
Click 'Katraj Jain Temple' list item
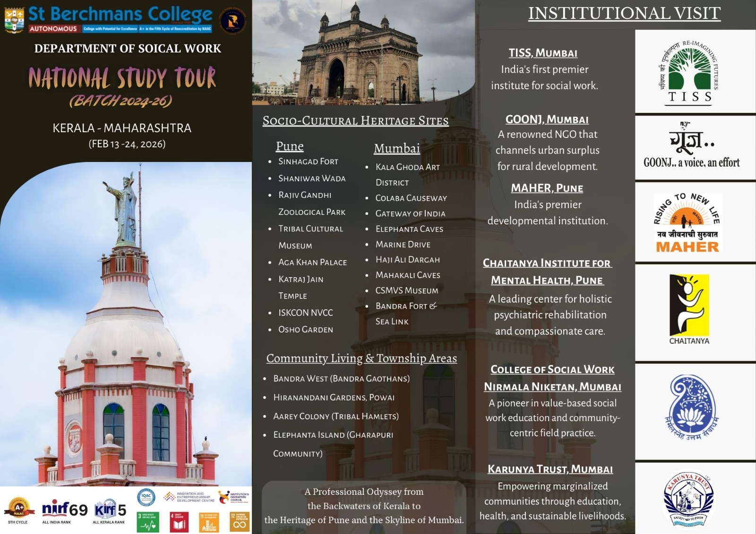pyautogui.click(x=301, y=288)
